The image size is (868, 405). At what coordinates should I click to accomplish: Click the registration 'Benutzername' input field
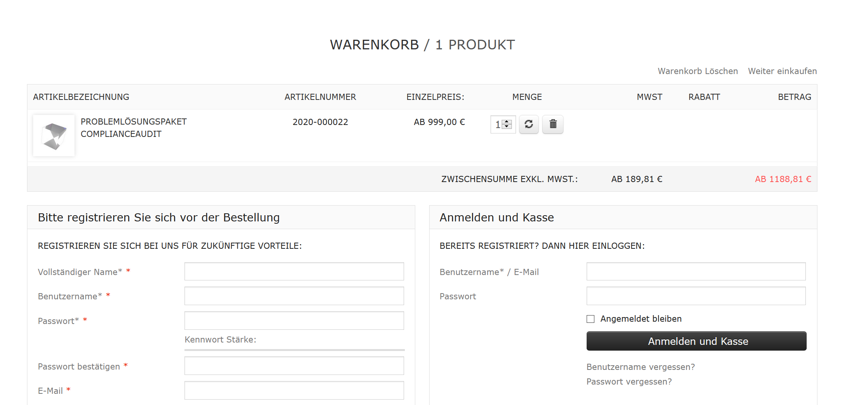click(294, 296)
